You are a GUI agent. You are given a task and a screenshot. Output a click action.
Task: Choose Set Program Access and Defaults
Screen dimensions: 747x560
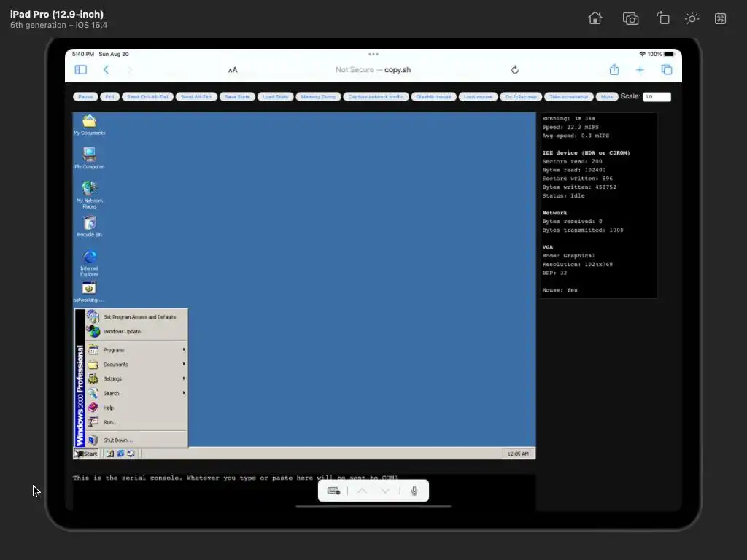tap(136, 316)
